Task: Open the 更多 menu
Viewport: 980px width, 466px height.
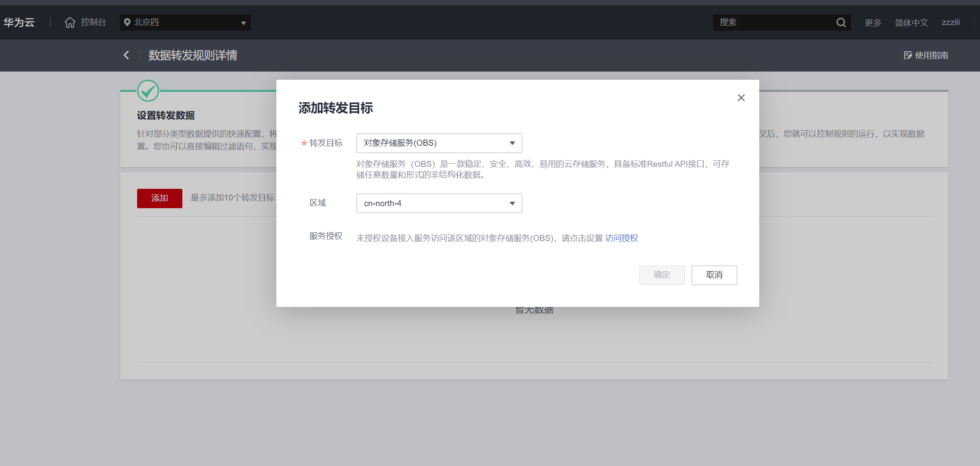Action: click(x=873, y=22)
